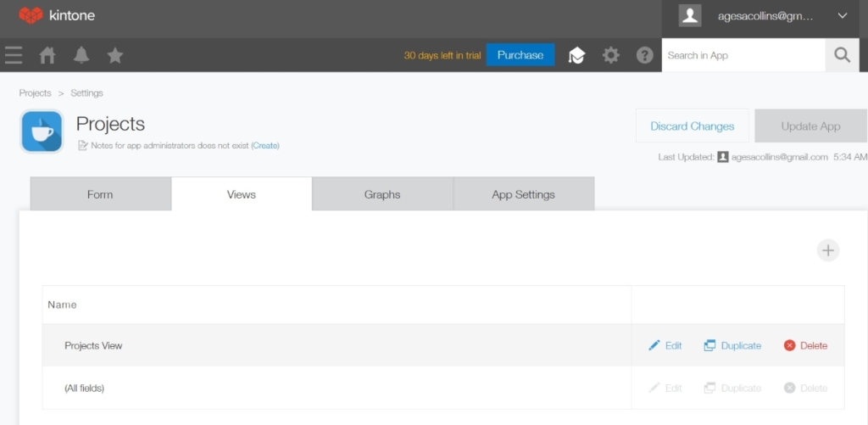The image size is (868, 425).
Task: Open the graduation cap tutorial icon
Action: point(576,56)
